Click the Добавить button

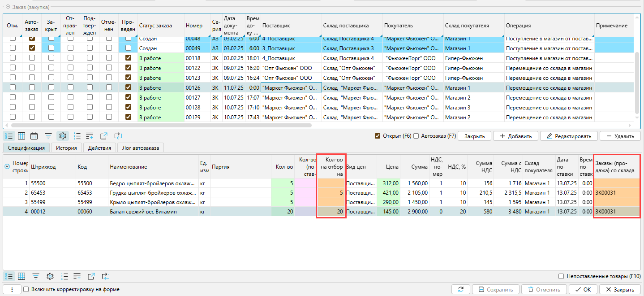[515, 136]
